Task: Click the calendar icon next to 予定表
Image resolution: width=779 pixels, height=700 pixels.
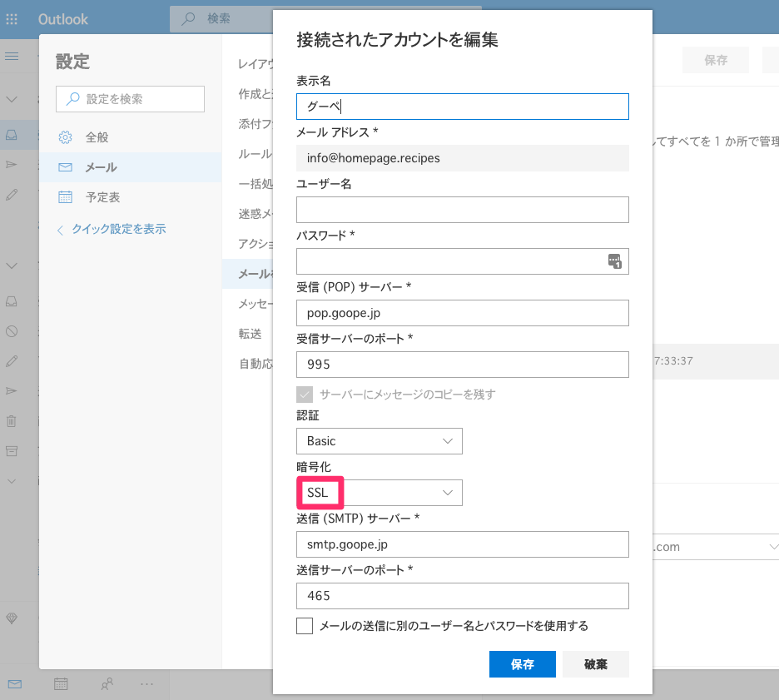Action: [65, 197]
